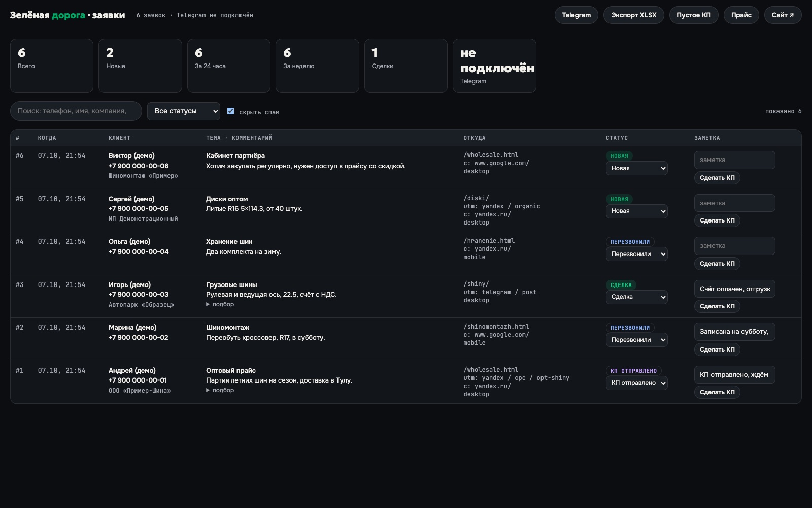Click the 'Зелёная дорога · заявки' logo title
The image size is (812, 508).
click(x=67, y=15)
